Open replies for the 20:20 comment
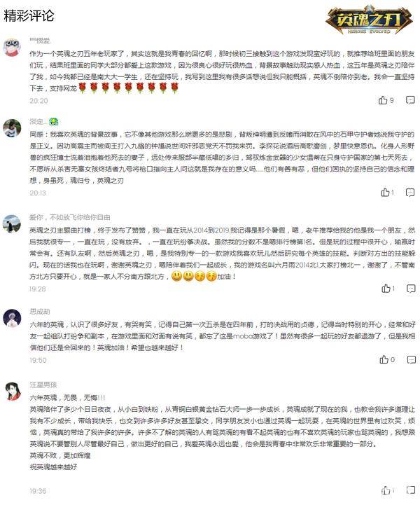420x505 pixels. click(x=410, y=100)
